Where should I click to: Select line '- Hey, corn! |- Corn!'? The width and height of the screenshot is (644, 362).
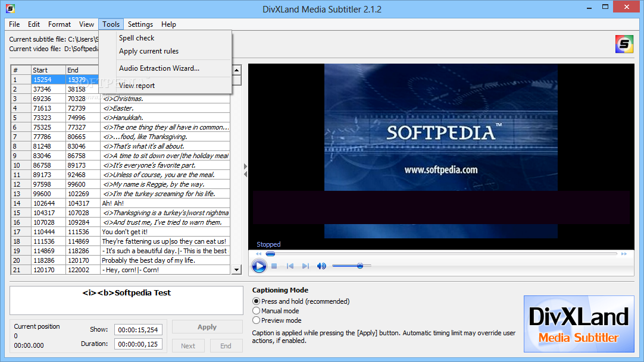[x=165, y=270]
